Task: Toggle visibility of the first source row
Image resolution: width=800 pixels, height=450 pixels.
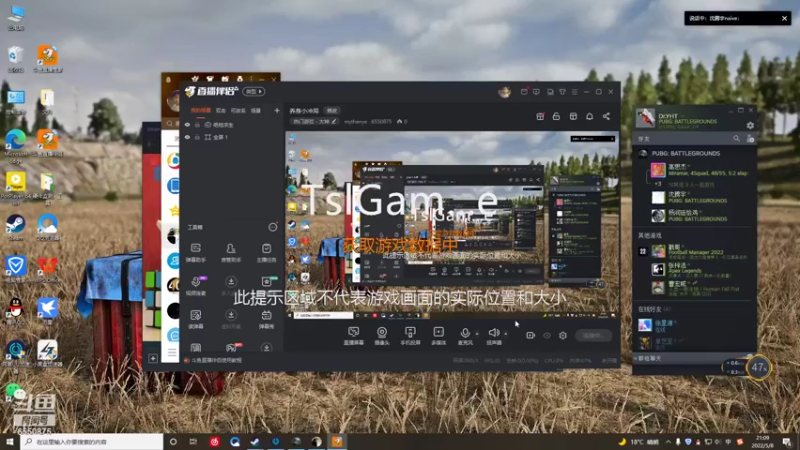Action: (x=187, y=125)
